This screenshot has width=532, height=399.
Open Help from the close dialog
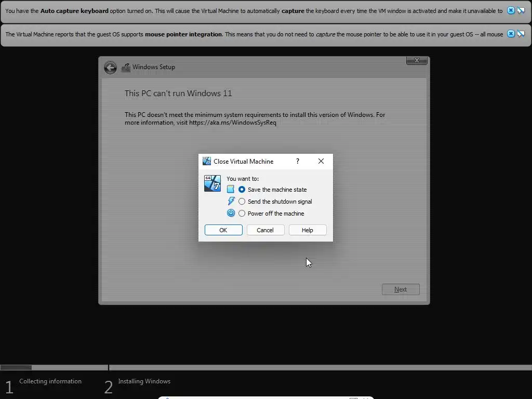point(308,230)
